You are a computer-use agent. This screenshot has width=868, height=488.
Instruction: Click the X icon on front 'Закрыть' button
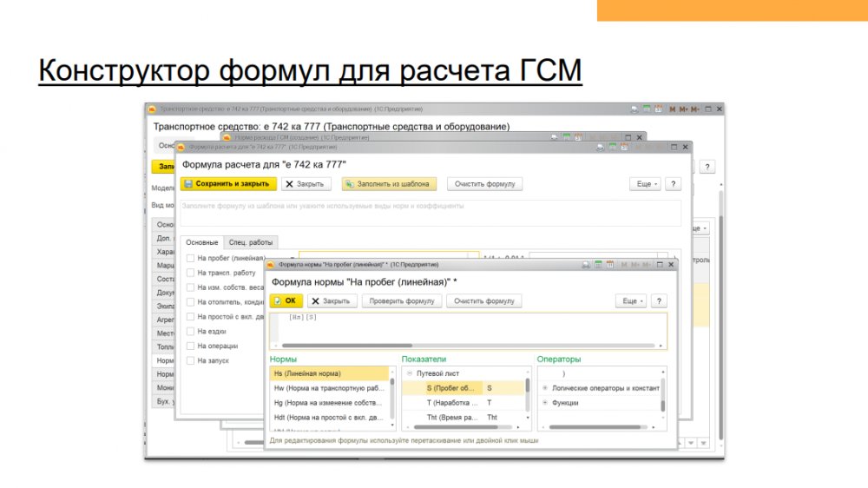click(x=315, y=300)
